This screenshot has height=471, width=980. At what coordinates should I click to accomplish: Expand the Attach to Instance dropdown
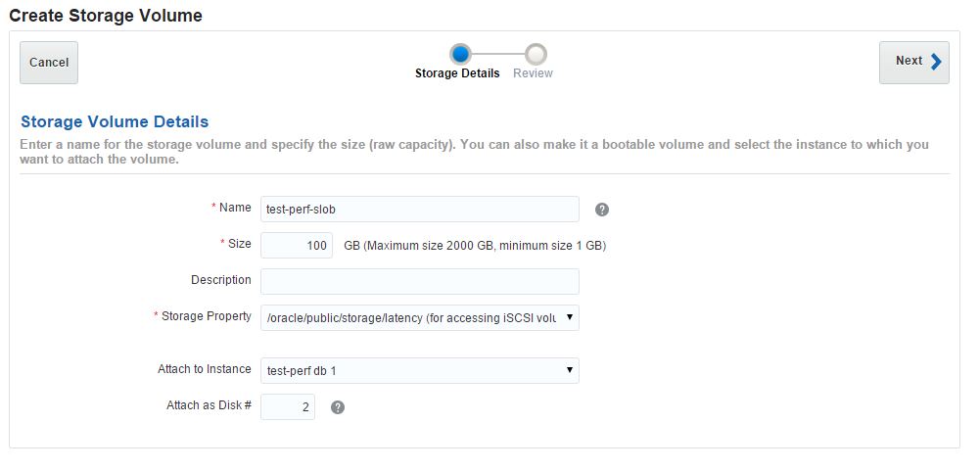419,370
